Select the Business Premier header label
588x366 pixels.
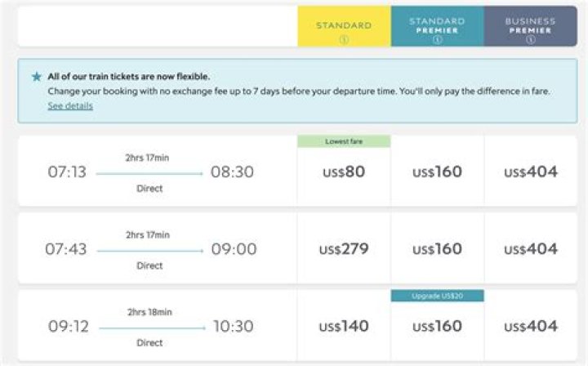coord(530,25)
